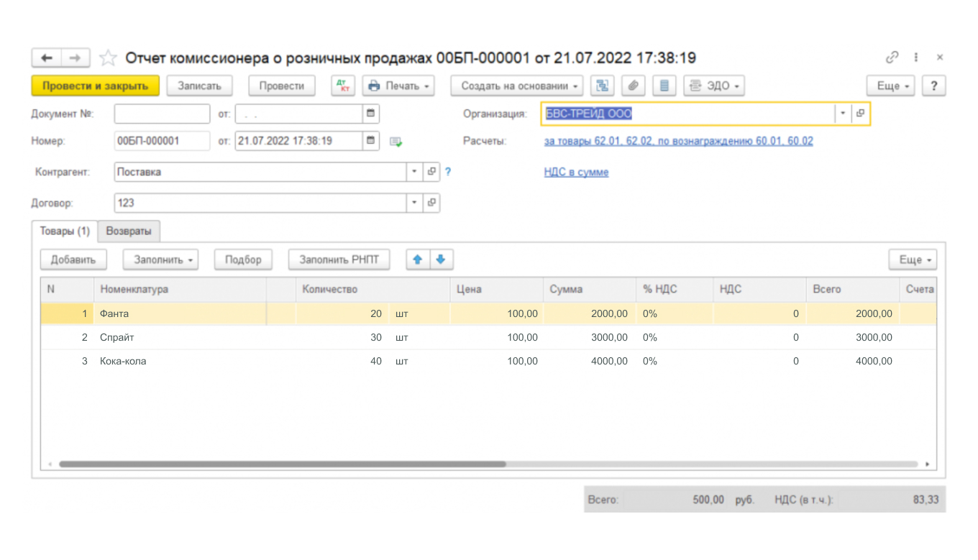This screenshot has width=978, height=560.
Task: Click the paperclip attached files icon
Action: pos(633,86)
